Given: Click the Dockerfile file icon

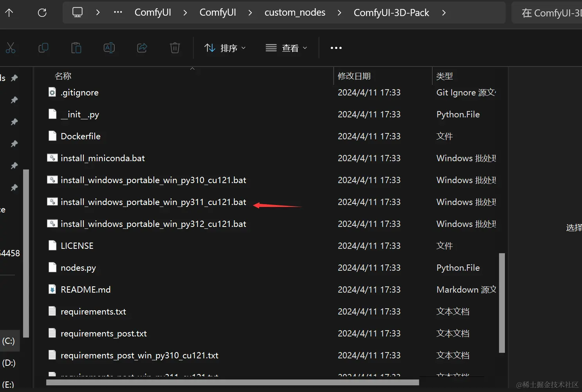Looking at the screenshot, I should (x=52, y=136).
